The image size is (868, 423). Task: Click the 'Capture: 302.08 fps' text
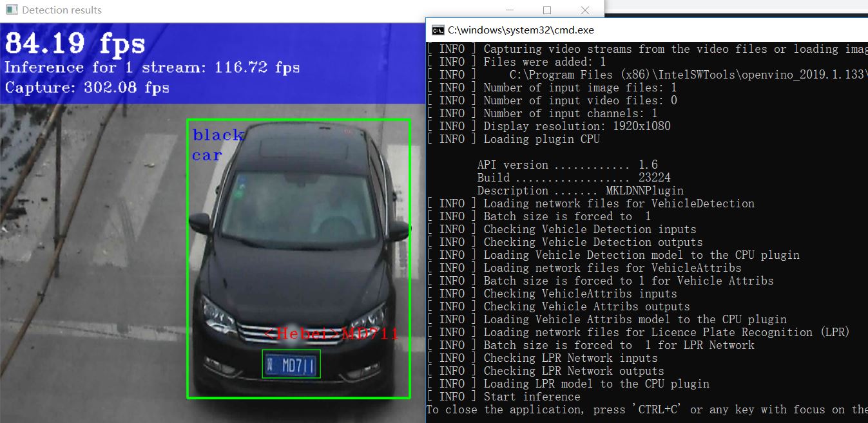pyautogui.click(x=87, y=87)
